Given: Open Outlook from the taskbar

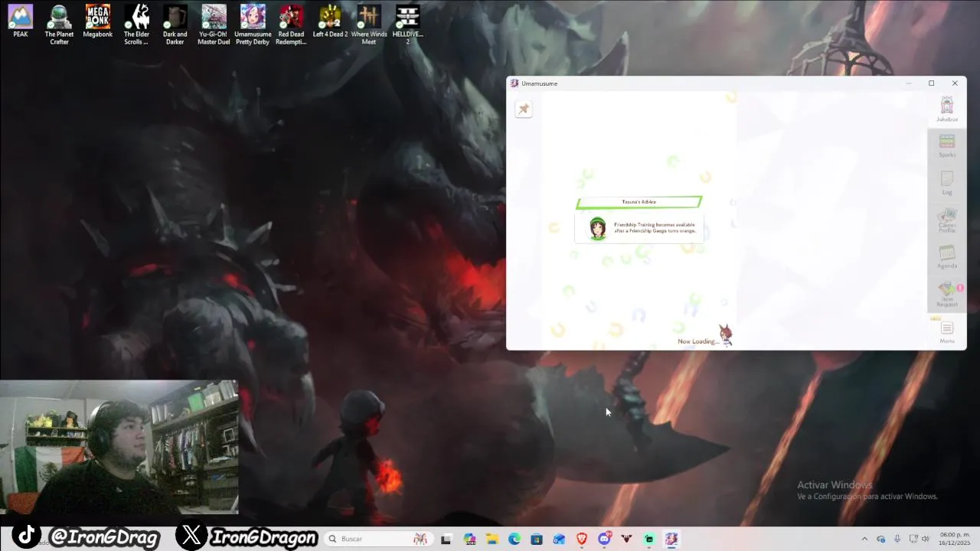Looking at the screenshot, I should (559, 539).
